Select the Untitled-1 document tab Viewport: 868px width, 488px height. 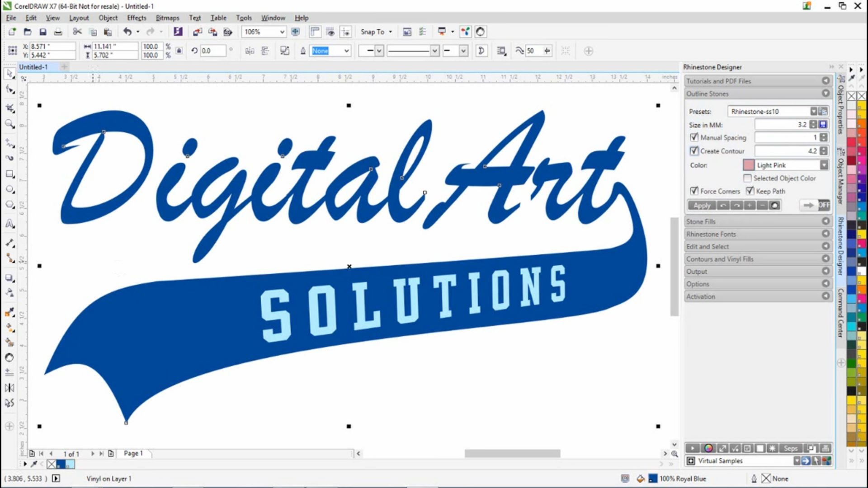click(33, 67)
